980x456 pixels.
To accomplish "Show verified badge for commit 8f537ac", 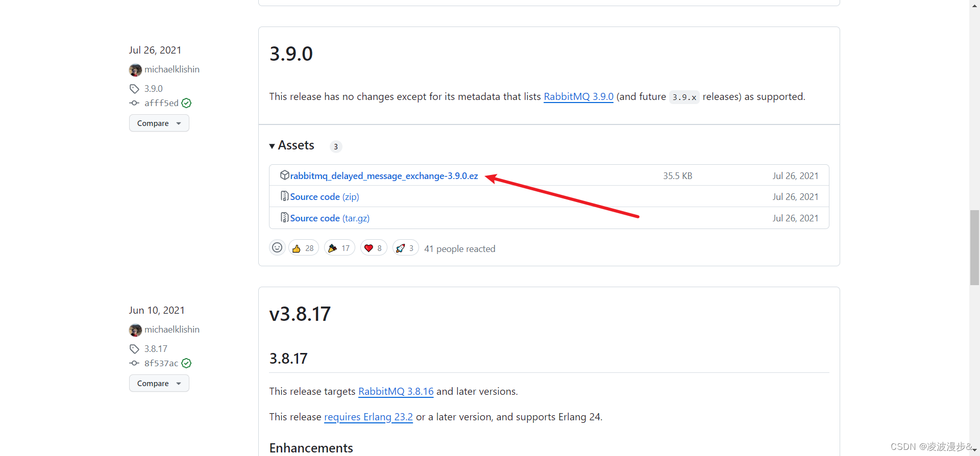I will click(x=186, y=363).
